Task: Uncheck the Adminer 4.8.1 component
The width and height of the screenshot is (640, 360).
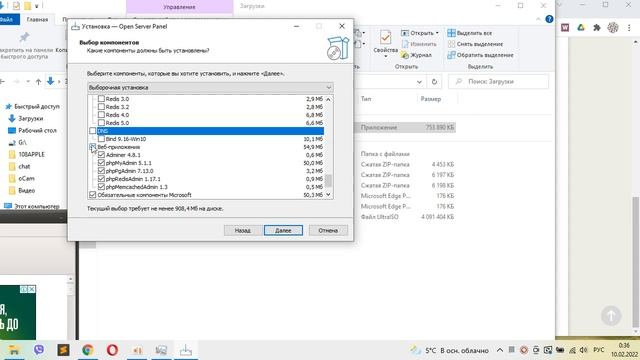Action: pyautogui.click(x=101, y=155)
